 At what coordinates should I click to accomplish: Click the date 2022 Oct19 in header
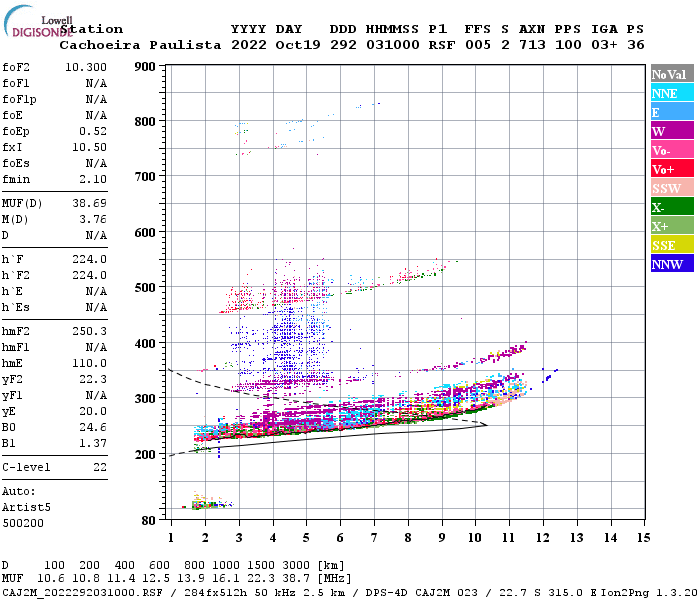coord(275,45)
